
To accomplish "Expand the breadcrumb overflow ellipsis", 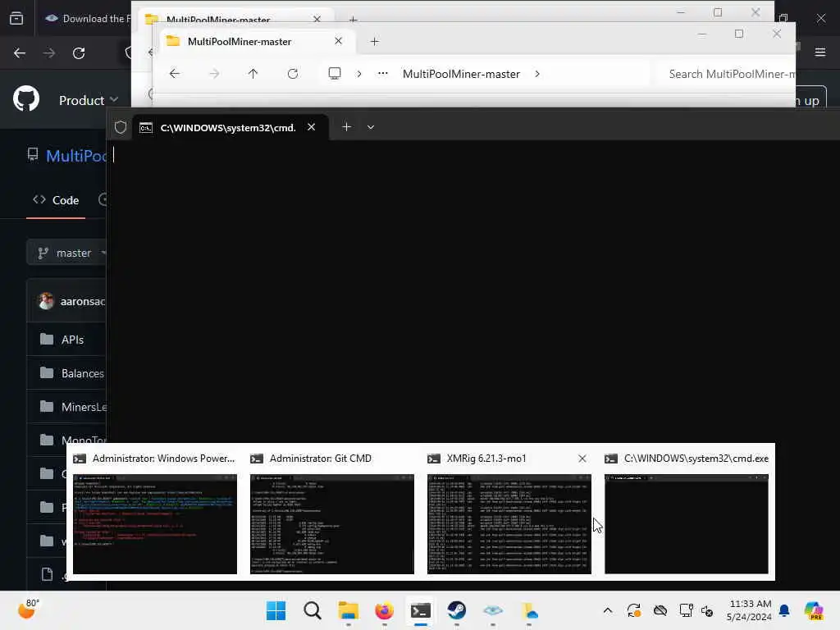I will (x=382, y=74).
